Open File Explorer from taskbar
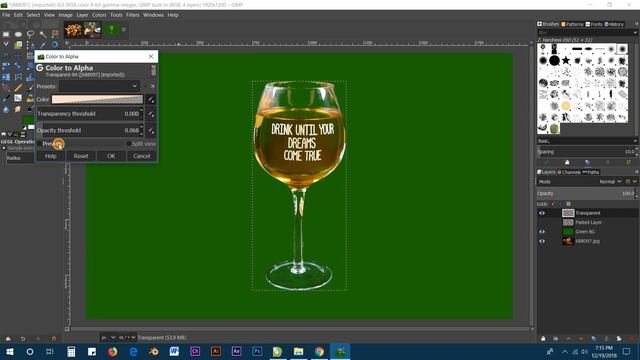The width and height of the screenshot is (640, 360). 298,351
